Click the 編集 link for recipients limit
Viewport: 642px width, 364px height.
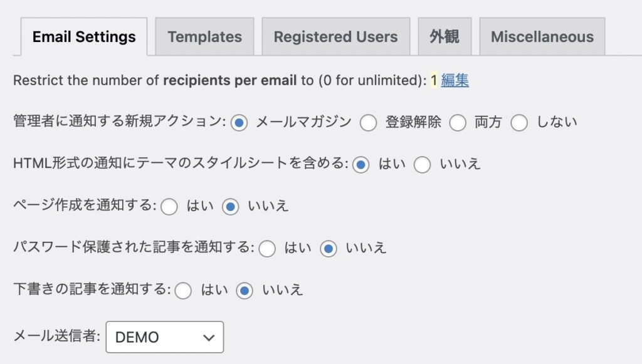click(455, 80)
